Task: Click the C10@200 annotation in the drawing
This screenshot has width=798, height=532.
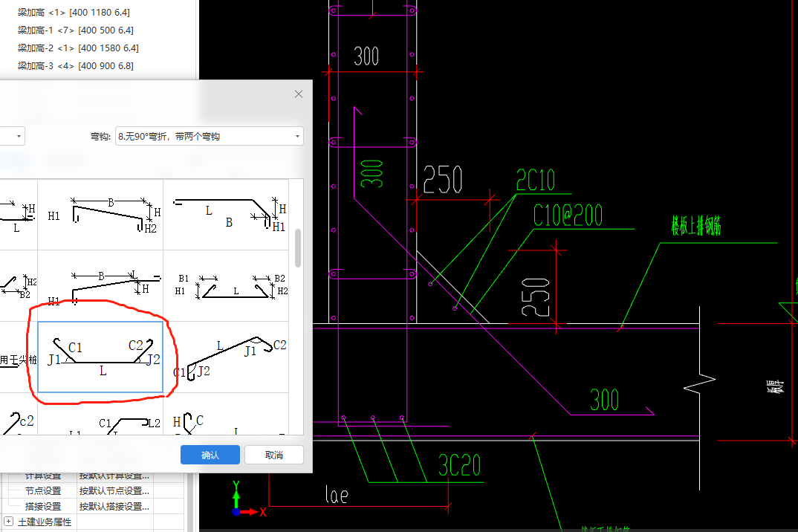Action: click(568, 215)
